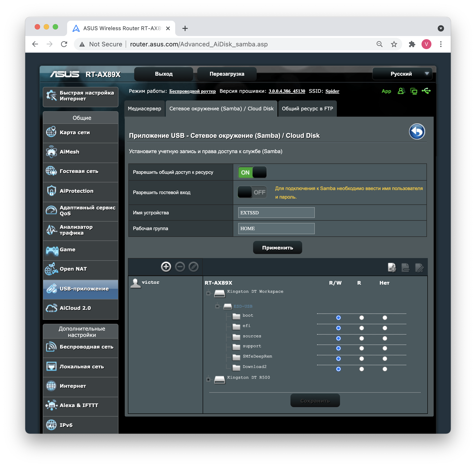Click the Сохранить button
Viewport: 476px width, 467px height.
[315, 401]
